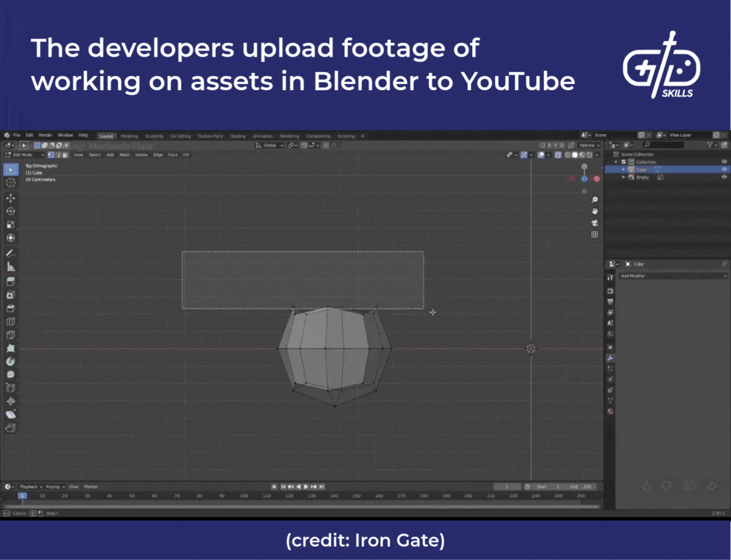Select the Move tool

pyautogui.click(x=10, y=197)
